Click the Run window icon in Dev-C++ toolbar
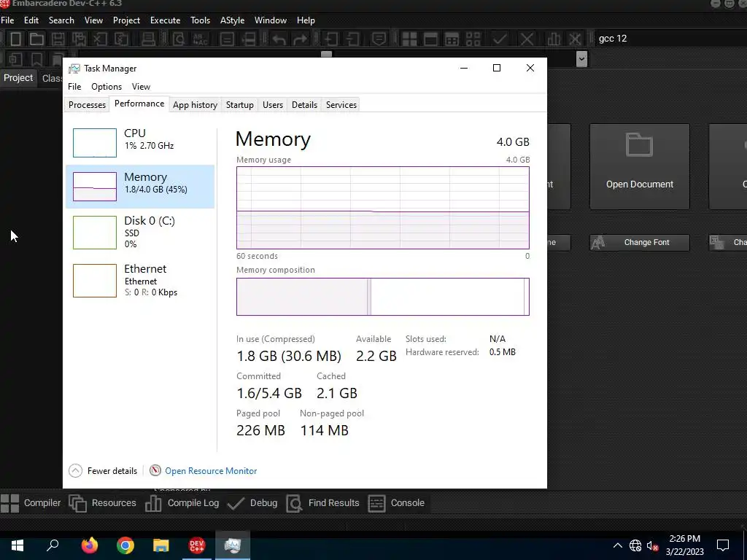The width and height of the screenshot is (747, 560). click(430, 39)
